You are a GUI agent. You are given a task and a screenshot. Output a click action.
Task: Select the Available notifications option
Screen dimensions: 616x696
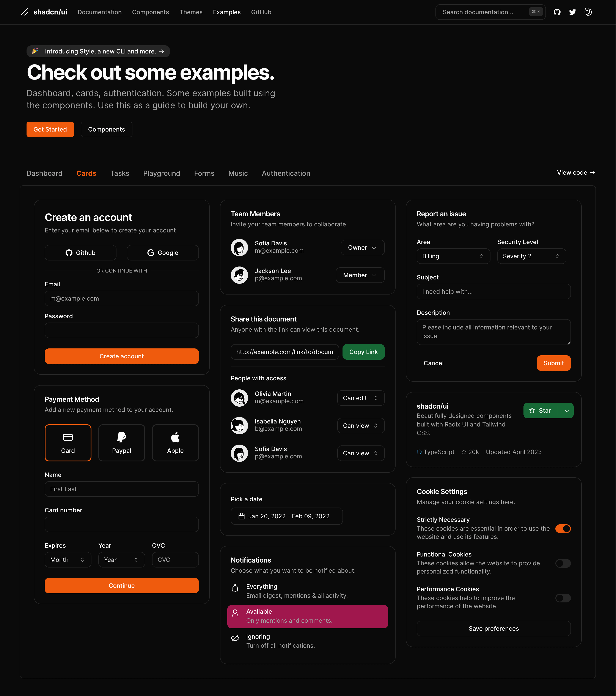pyautogui.click(x=307, y=616)
